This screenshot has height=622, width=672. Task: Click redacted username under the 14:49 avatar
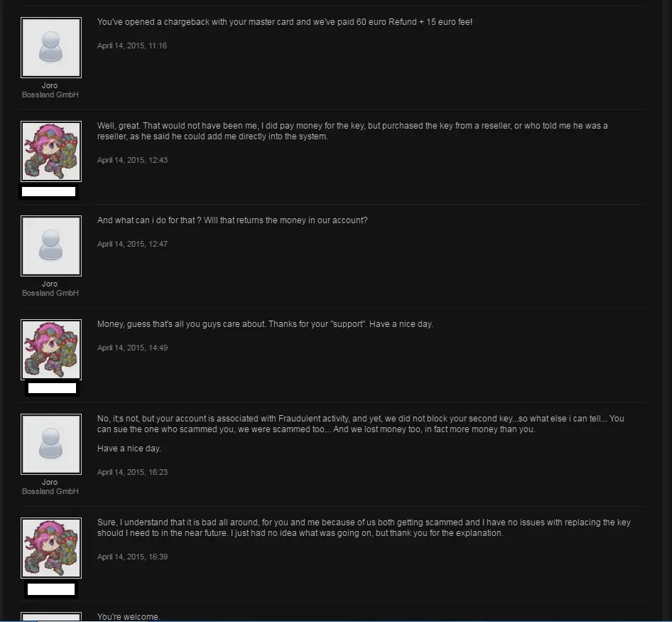coord(52,388)
